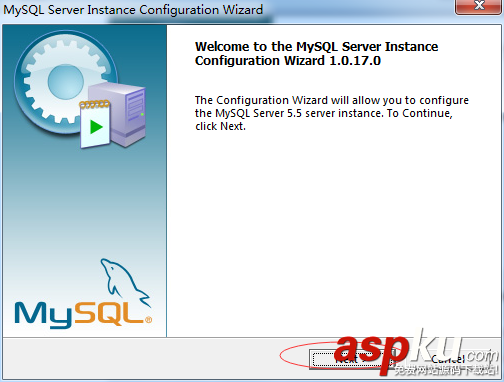Viewport: 504px width, 382px height.
Task: Click the 'Welcome to the MySQL Server Instance' heading
Action: point(316,53)
